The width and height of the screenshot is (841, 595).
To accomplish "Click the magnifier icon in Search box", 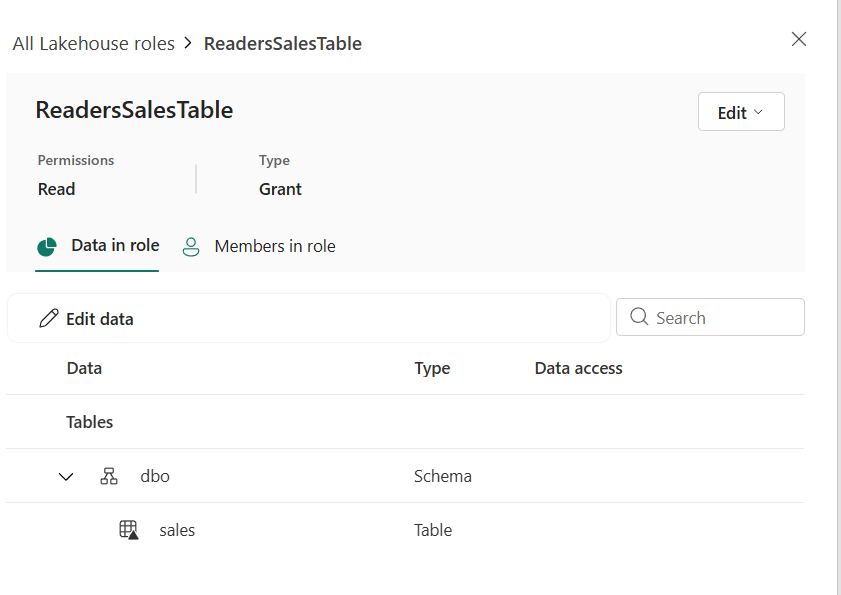I will point(639,316).
